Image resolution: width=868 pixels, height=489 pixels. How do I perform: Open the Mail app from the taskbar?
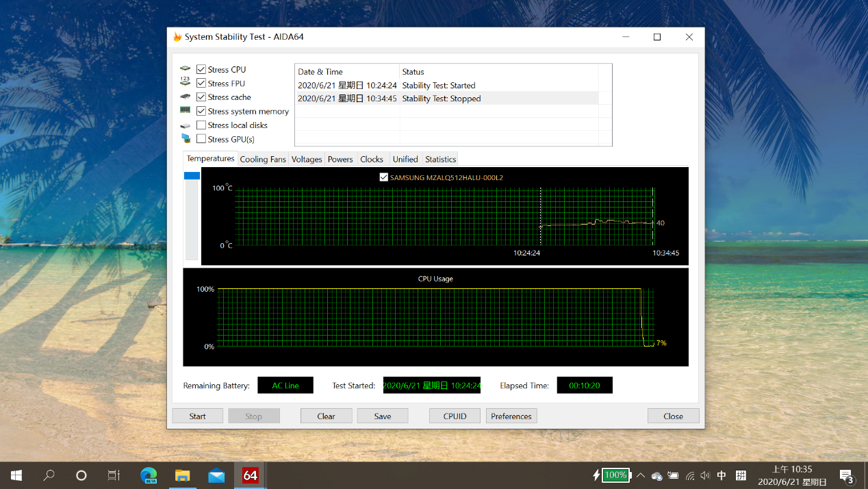216,475
